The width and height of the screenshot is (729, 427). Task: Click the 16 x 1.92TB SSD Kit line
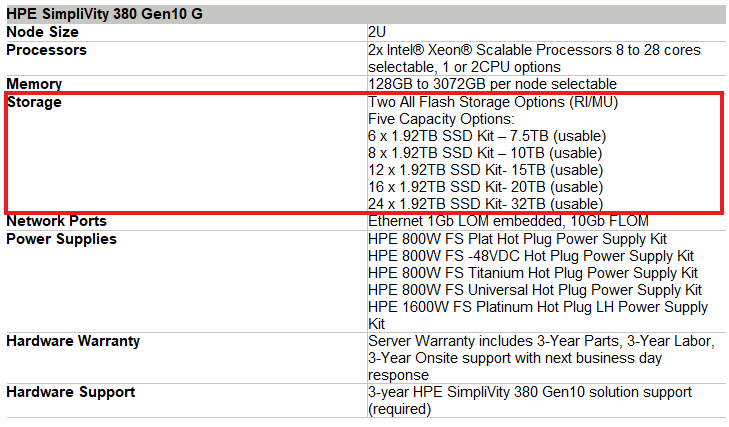[x=485, y=187]
